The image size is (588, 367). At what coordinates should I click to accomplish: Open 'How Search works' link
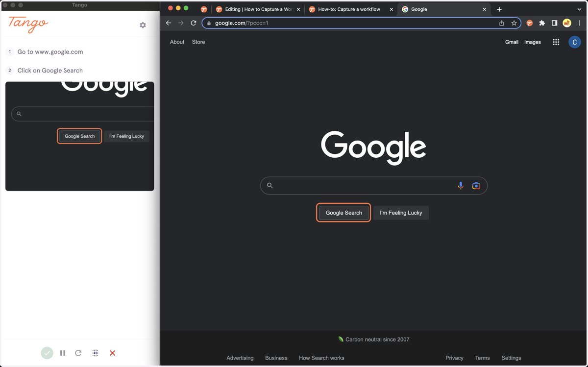321,358
